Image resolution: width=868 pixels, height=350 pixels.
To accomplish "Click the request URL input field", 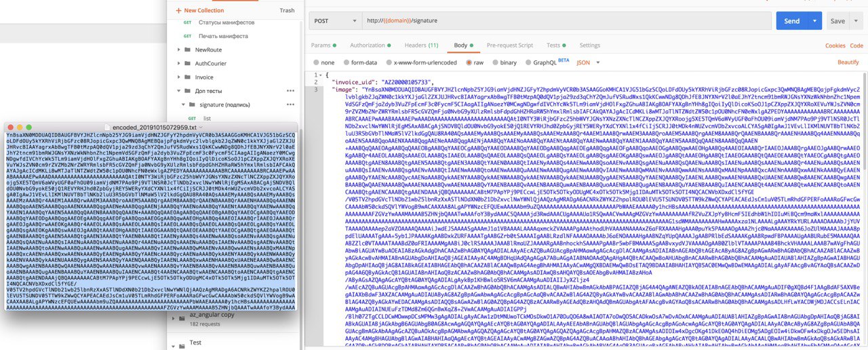I will pyautogui.click(x=566, y=21).
